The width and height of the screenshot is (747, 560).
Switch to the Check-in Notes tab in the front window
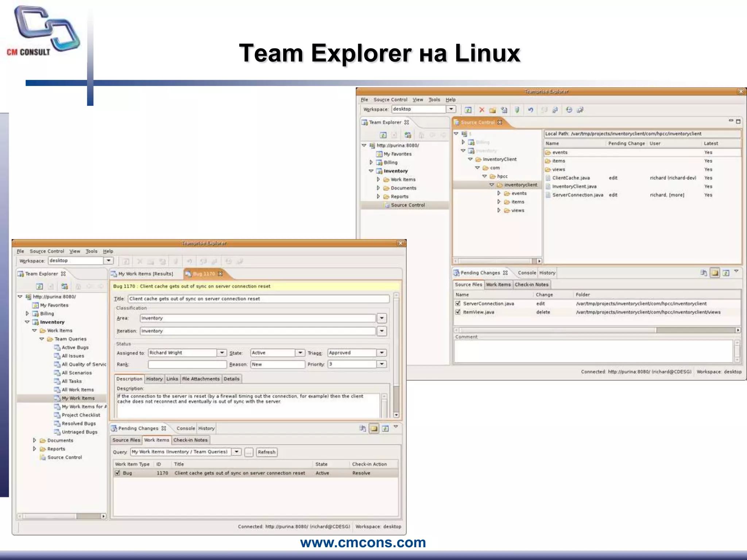190,440
